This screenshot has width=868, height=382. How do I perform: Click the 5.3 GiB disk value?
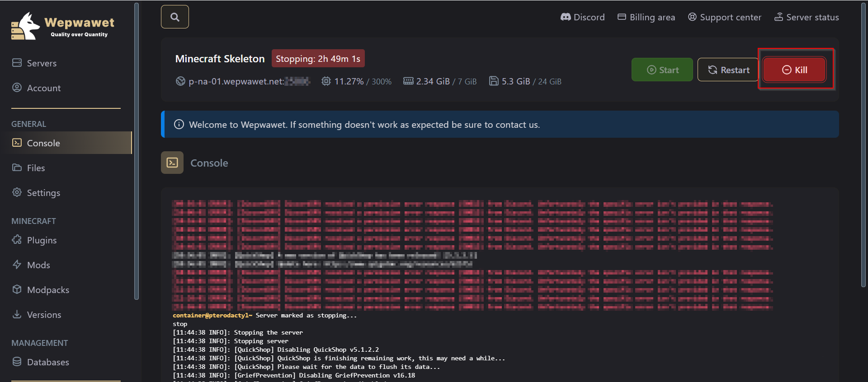[516, 82]
